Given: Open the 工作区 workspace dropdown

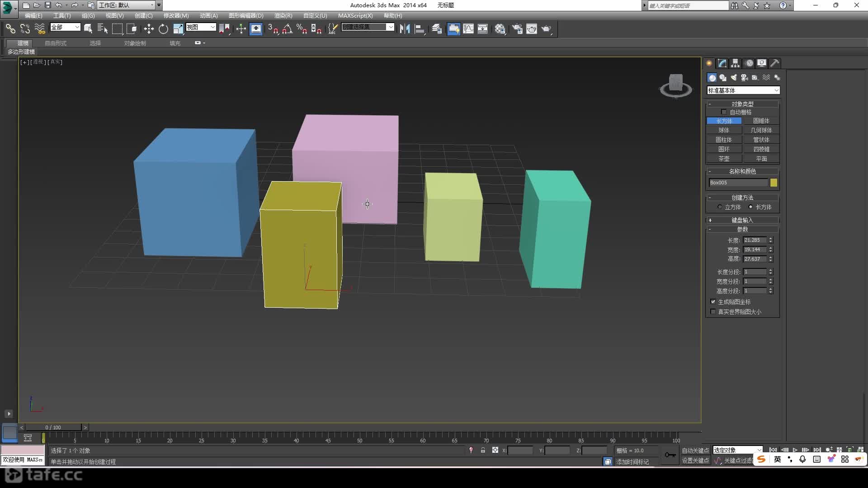Looking at the screenshot, I should tap(127, 5).
